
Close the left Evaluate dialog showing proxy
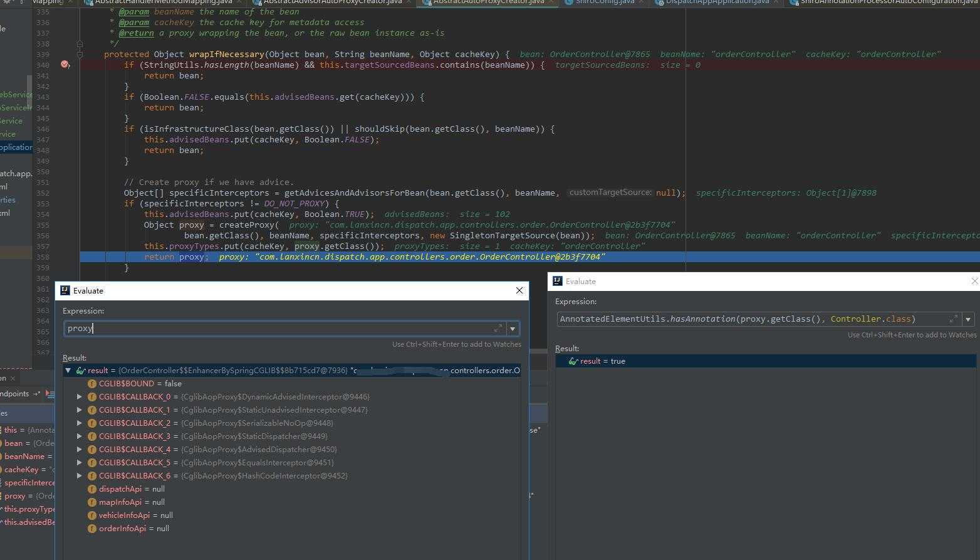[x=519, y=290]
